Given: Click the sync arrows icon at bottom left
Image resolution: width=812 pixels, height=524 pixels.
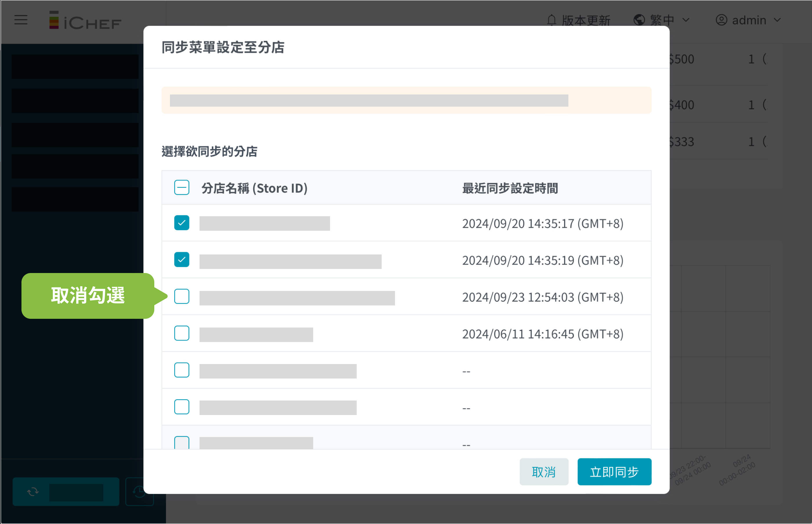Looking at the screenshot, I should [33, 492].
